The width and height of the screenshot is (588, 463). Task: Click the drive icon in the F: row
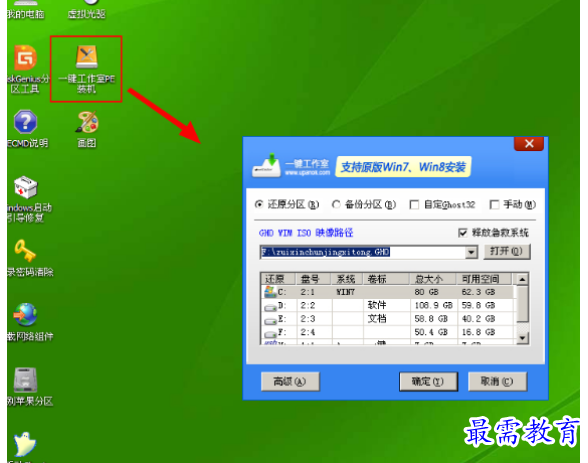270,334
